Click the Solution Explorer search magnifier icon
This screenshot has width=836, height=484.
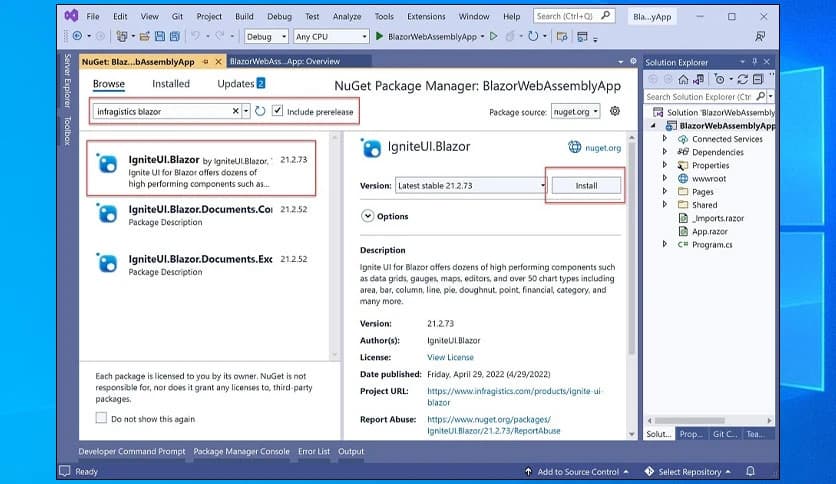[760, 96]
